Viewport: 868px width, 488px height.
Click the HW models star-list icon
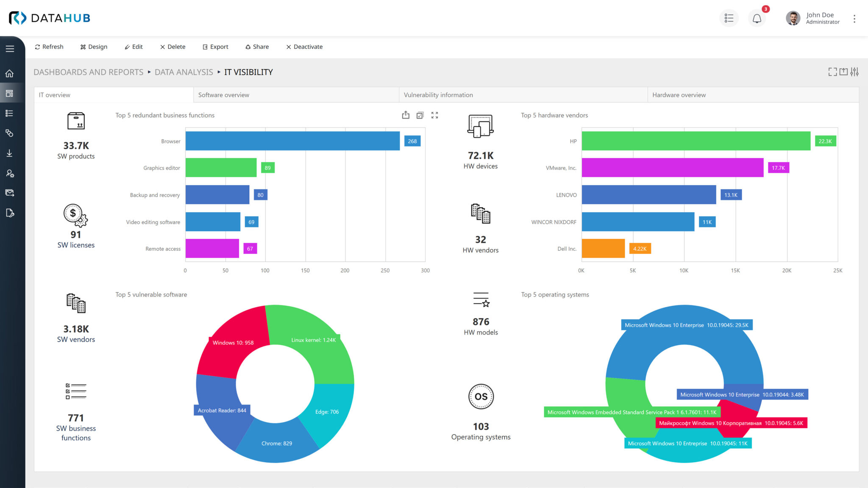click(481, 300)
